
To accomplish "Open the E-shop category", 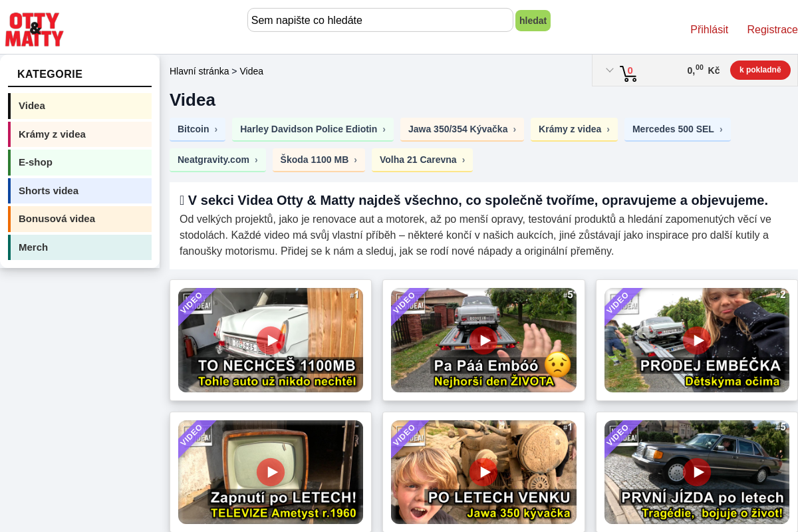I will tap(80, 162).
